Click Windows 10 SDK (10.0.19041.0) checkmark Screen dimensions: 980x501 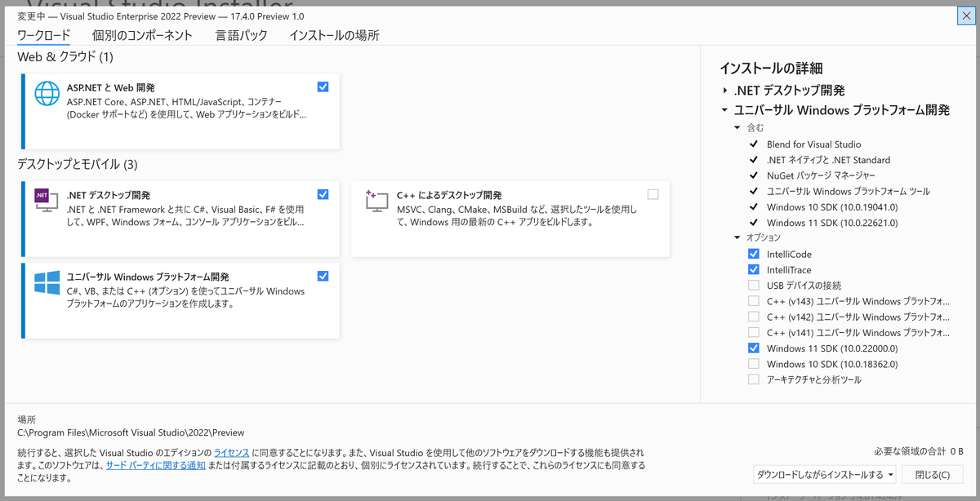coord(753,207)
